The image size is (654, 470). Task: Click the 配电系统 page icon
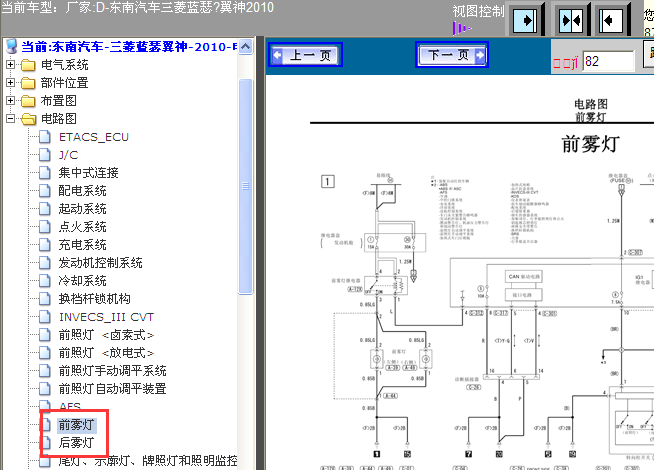pyautogui.click(x=45, y=191)
